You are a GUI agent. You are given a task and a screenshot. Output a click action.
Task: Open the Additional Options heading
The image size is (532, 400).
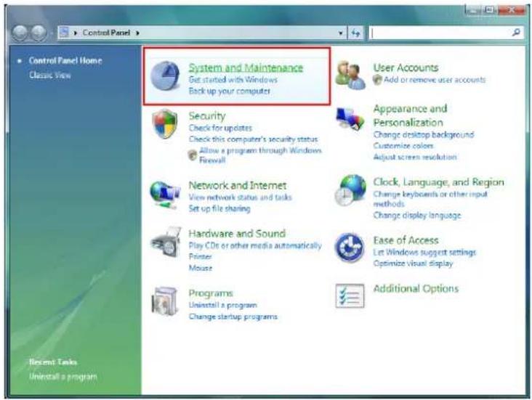pos(416,288)
